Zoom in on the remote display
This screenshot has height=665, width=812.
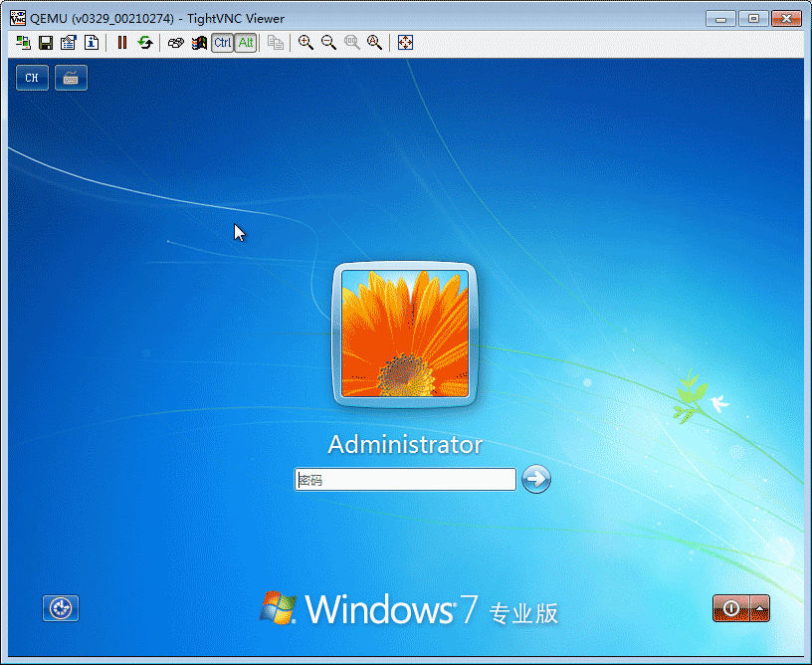tap(306, 43)
